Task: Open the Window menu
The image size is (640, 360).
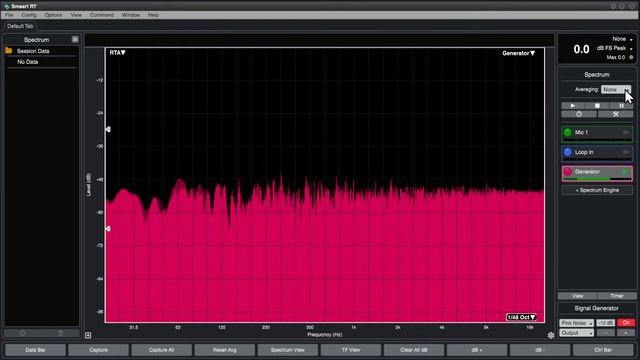Action: (x=131, y=15)
